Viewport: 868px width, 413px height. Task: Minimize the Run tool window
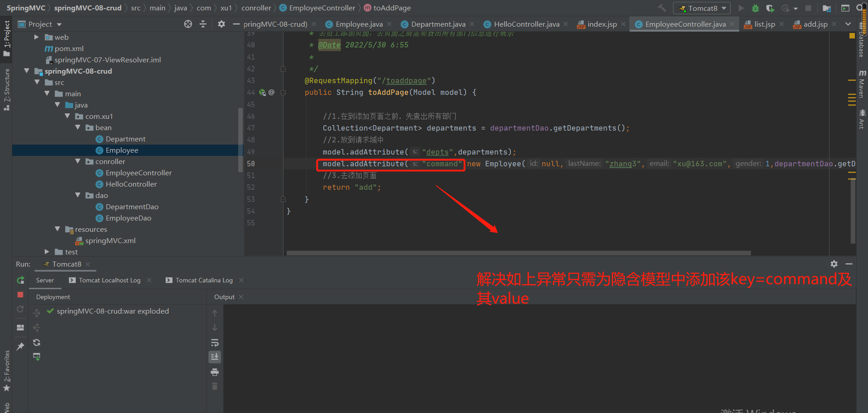click(x=849, y=264)
